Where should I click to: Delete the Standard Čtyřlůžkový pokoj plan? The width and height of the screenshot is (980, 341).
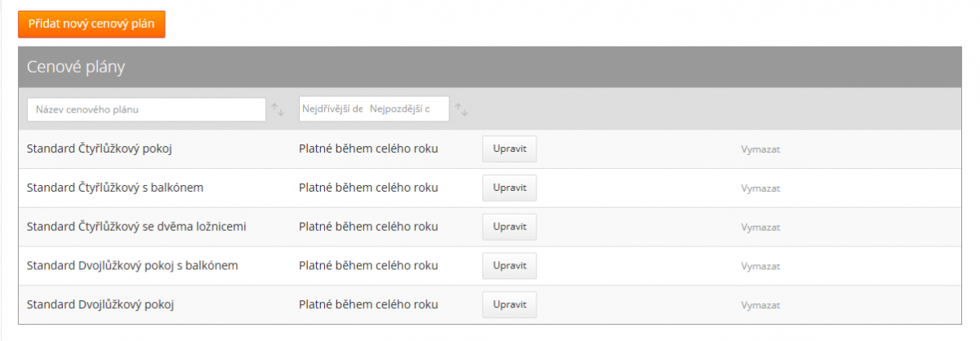pos(760,149)
